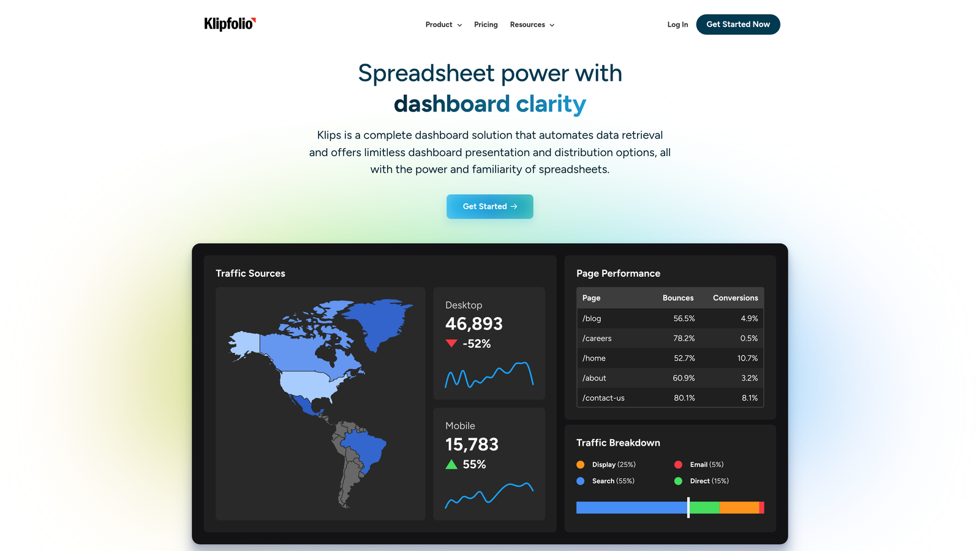Click the green up triangle beside 55%

tap(451, 464)
